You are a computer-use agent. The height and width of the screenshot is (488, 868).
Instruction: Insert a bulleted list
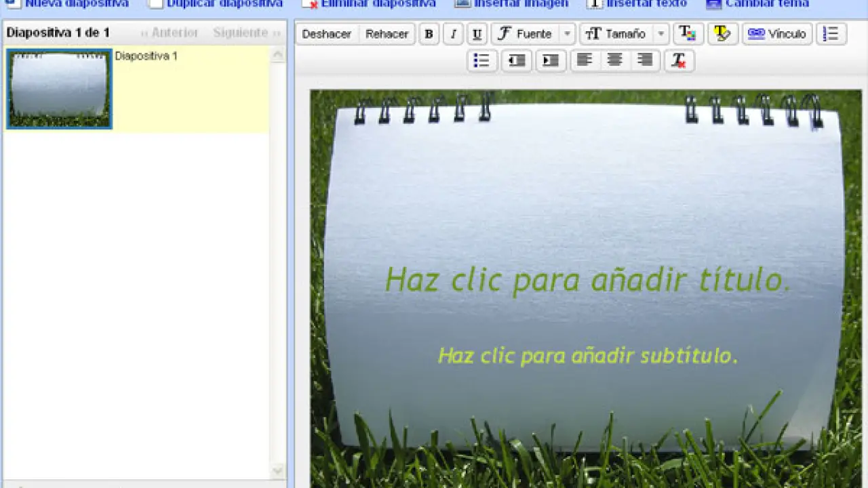482,61
